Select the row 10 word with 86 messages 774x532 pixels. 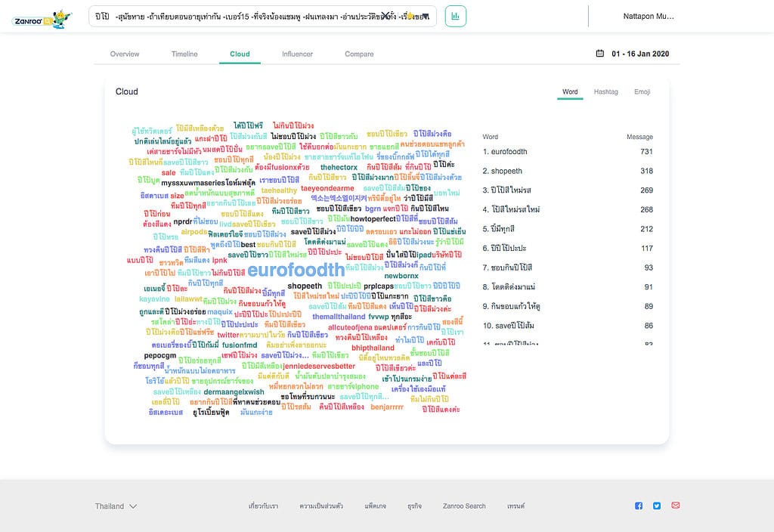(x=568, y=326)
